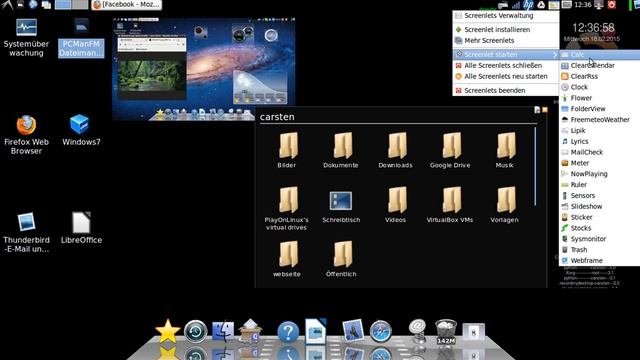Click the blue question mark help icon
This screenshot has width=640, height=360.
pos(288,332)
